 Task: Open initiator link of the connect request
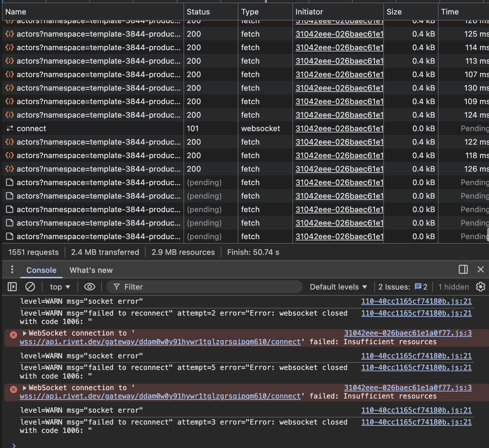tap(339, 129)
